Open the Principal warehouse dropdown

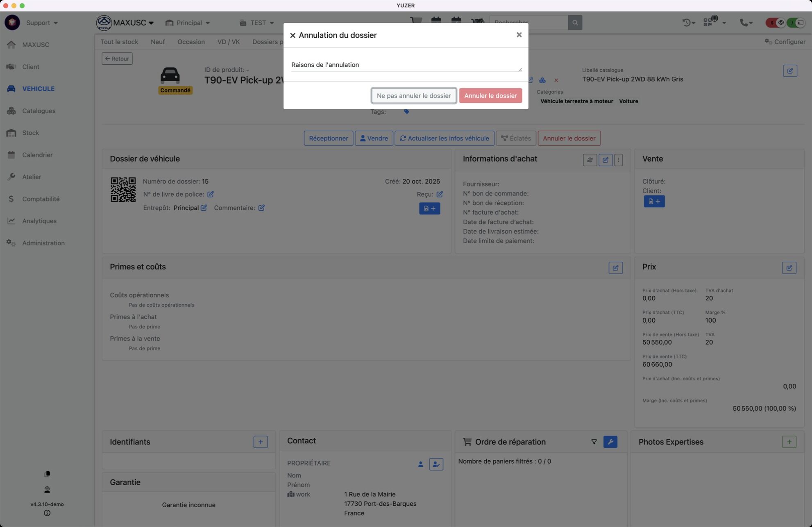click(188, 23)
